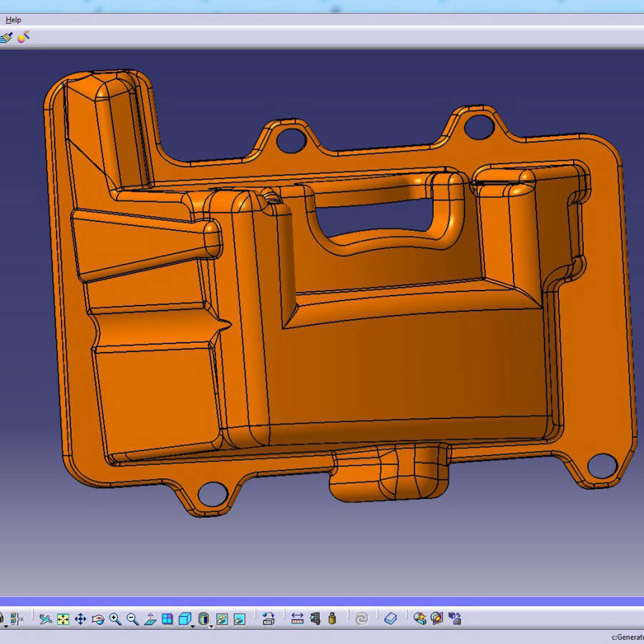644x644 pixels.
Task: Open the Measure Item tool
Action: (x=315, y=619)
